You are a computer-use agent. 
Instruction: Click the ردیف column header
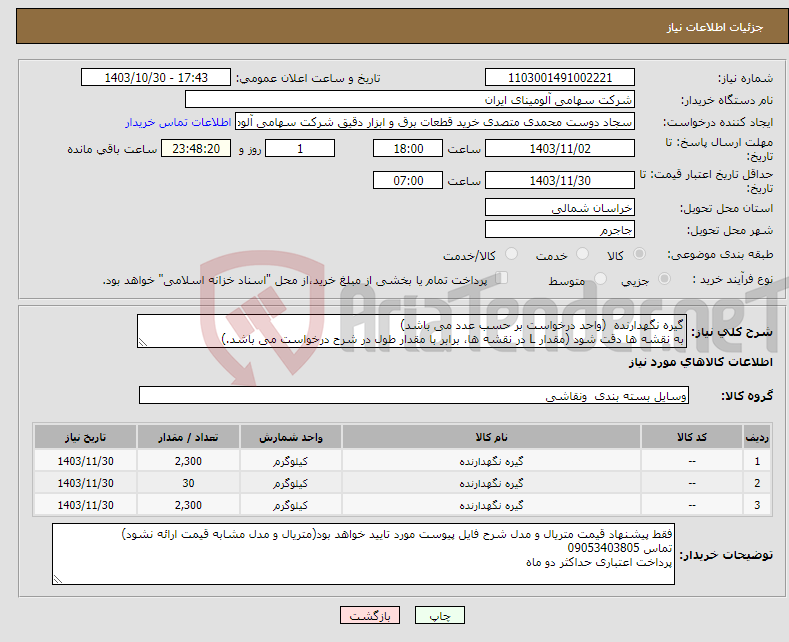pos(757,437)
